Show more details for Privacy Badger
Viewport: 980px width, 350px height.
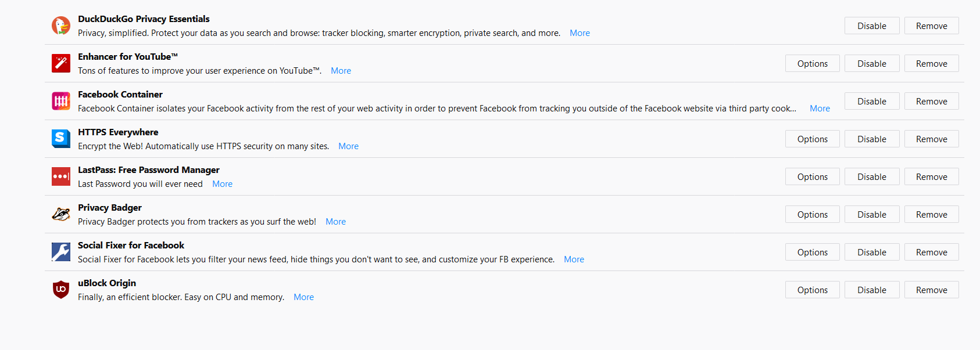click(x=335, y=222)
